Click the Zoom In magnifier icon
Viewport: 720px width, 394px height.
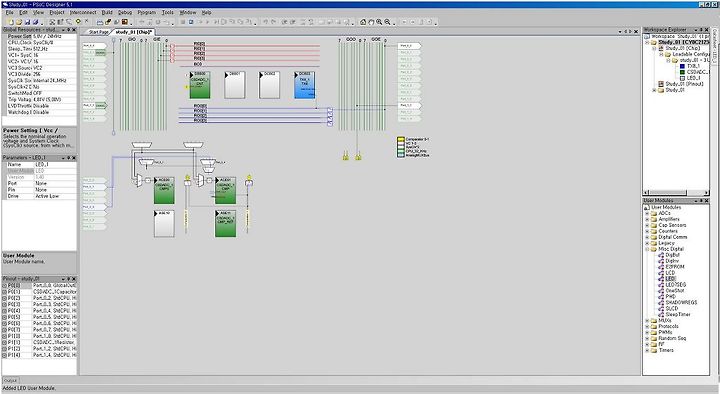pos(379,22)
